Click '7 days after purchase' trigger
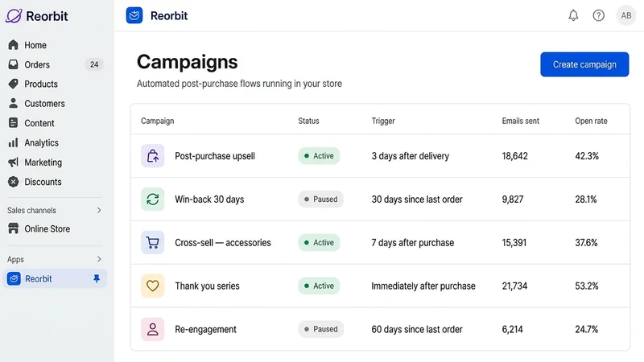 tap(413, 243)
